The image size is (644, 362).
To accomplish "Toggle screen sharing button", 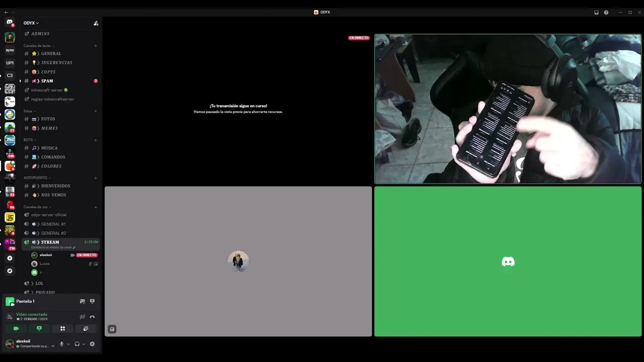I will click(x=39, y=328).
